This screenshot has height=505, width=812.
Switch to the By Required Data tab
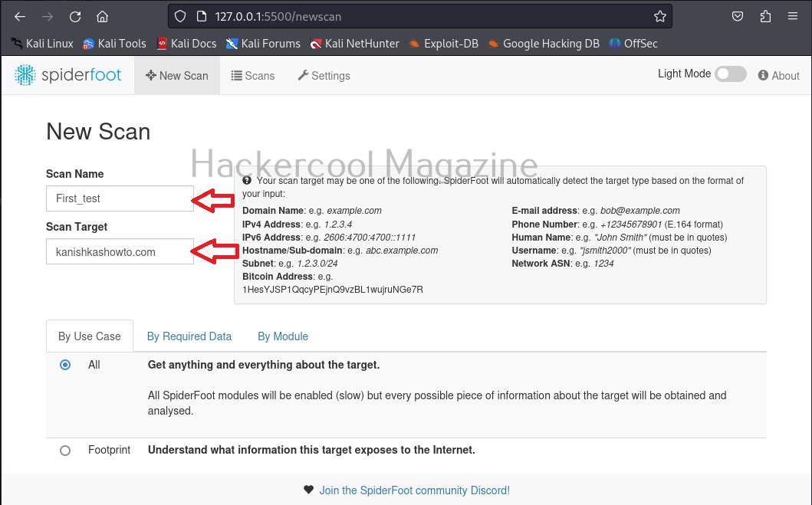coord(189,336)
